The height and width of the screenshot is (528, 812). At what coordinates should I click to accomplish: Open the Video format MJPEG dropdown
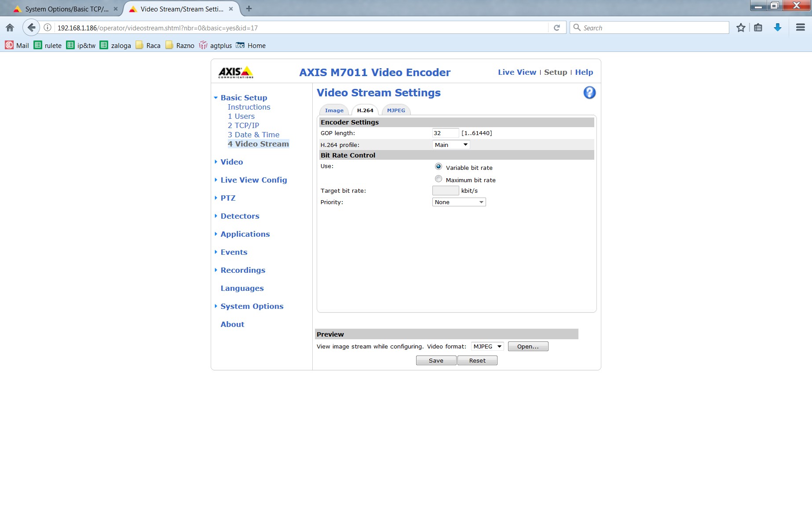pyautogui.click(x=487, y=346)
